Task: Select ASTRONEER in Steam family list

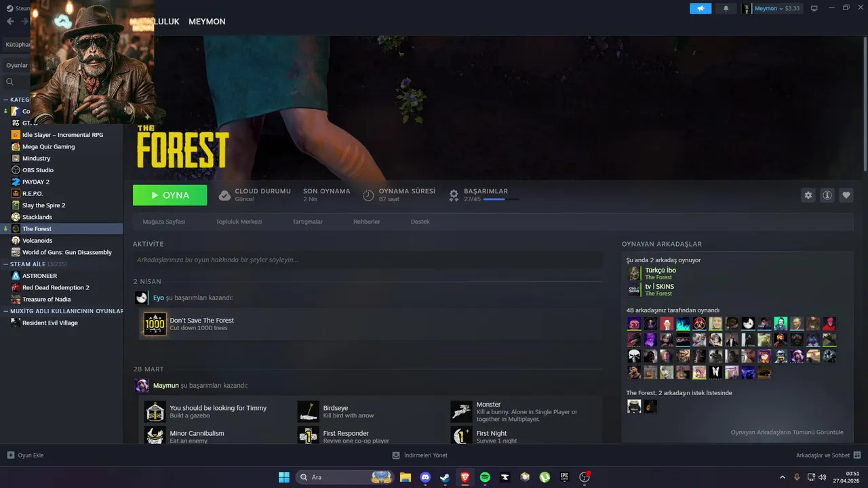Action: click(39, 276)
